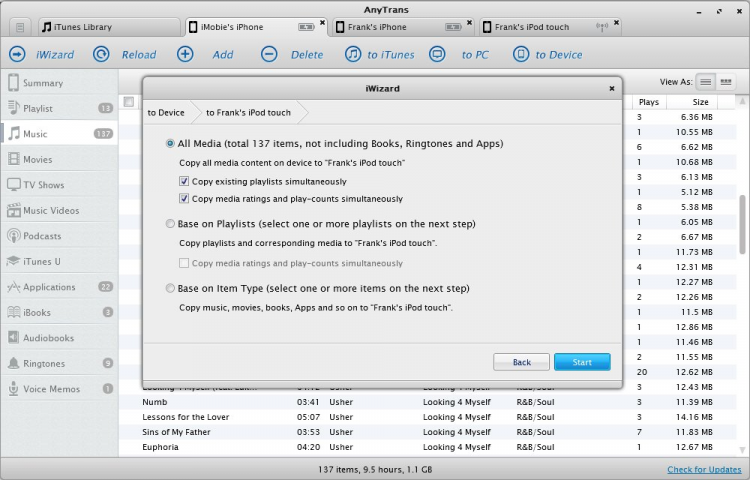Switch to iTunes Library tab
Viewport: 750px width, 480px height.
(x=109, y=27)
